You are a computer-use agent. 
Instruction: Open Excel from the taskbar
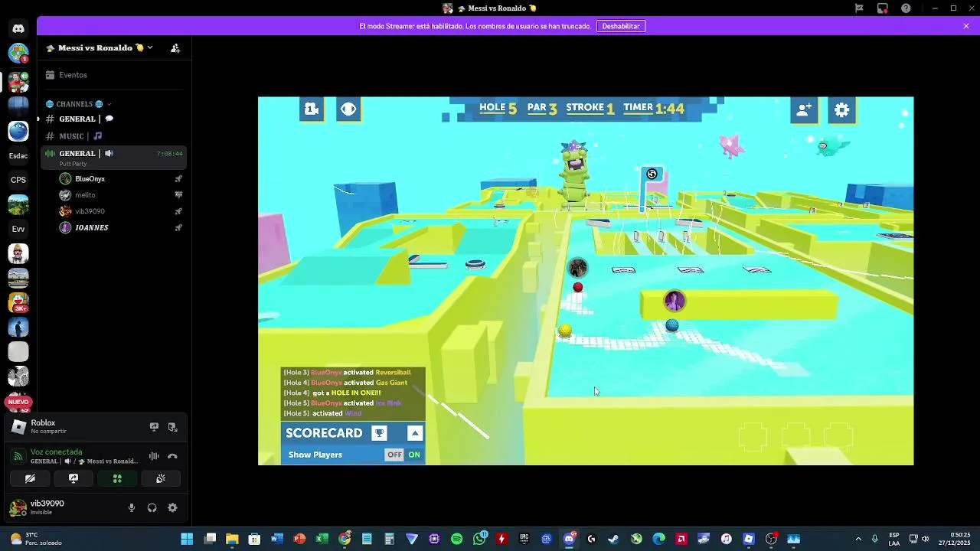point(322,539)
